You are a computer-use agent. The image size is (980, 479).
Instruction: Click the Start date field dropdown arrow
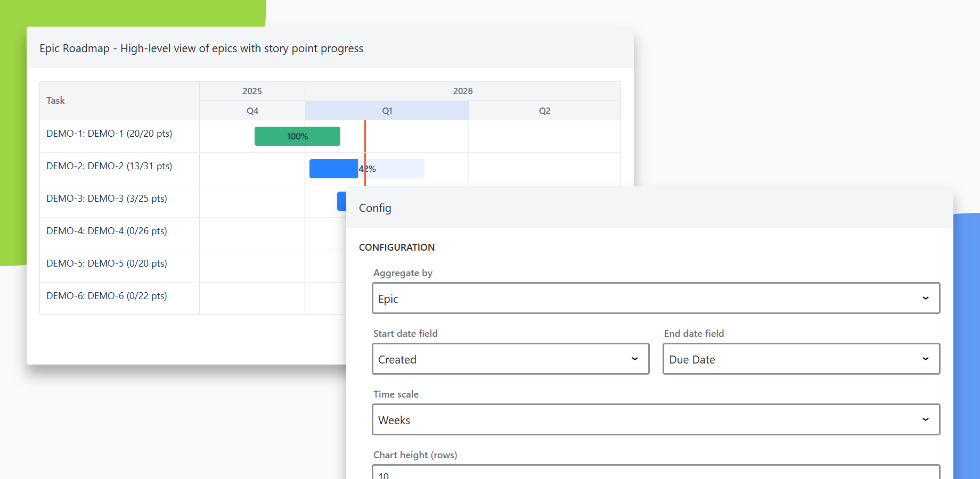634,359
